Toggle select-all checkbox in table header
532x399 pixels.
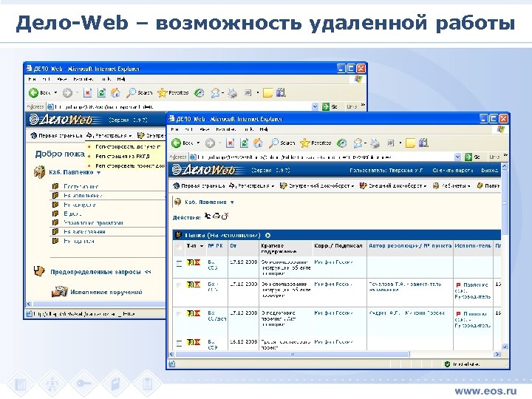179,248
